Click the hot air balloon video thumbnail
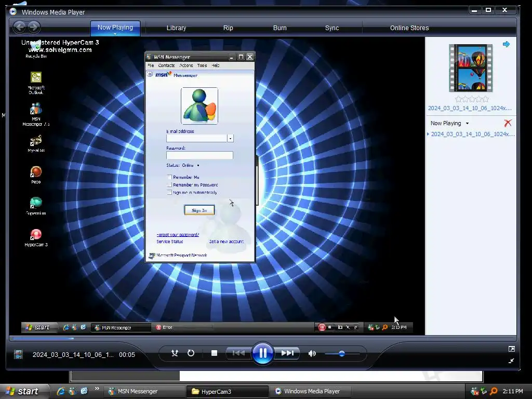This screenshot has height=399, width=532. 471,68
